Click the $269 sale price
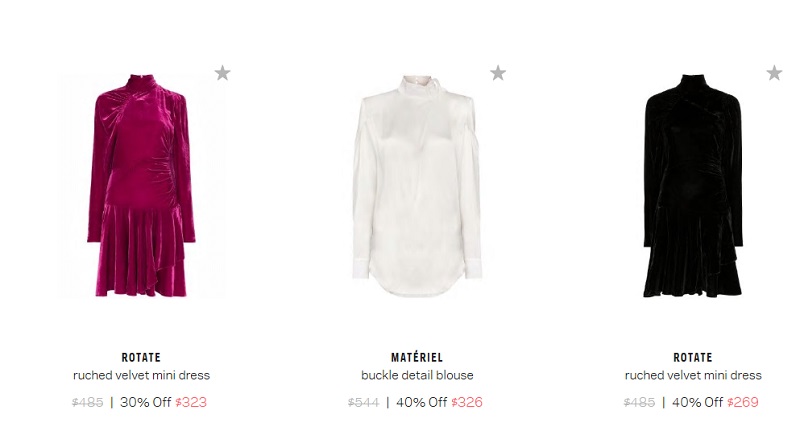The image size is (800, 439). point(743,402)
